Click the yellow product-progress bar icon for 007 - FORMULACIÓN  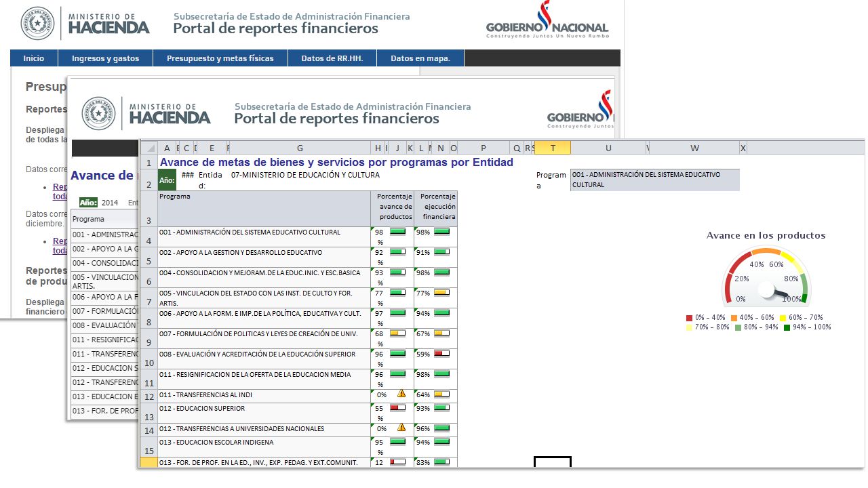tap(397, 333)
